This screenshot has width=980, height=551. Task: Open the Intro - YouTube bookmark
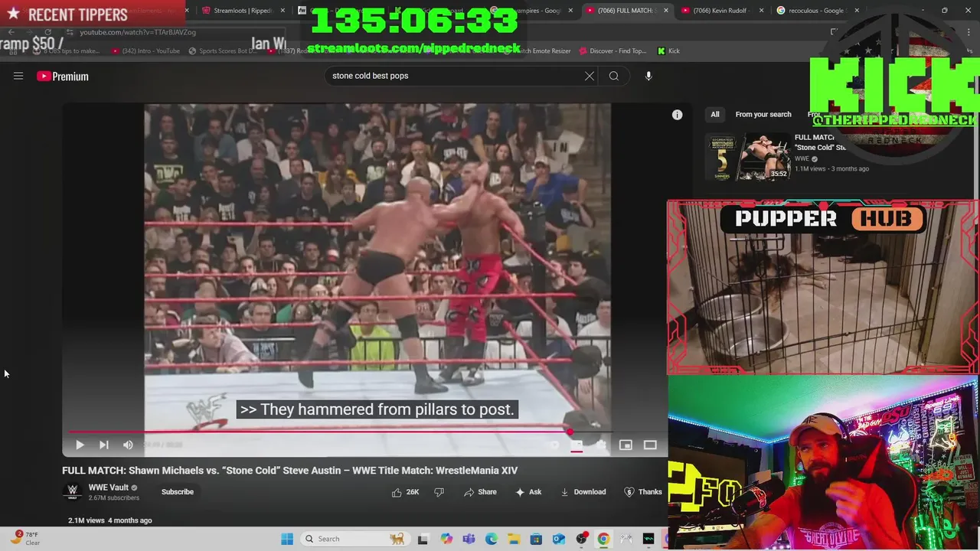pos(146,51)
